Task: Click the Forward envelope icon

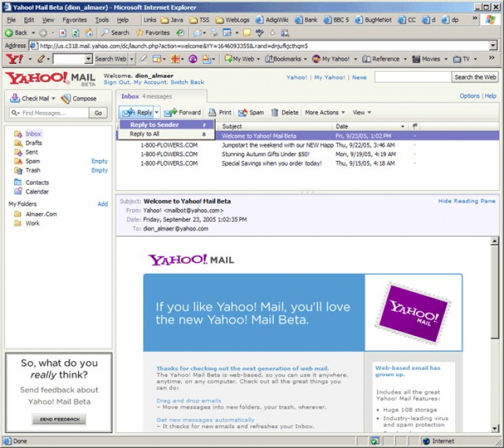Action: tap(170, 112)
